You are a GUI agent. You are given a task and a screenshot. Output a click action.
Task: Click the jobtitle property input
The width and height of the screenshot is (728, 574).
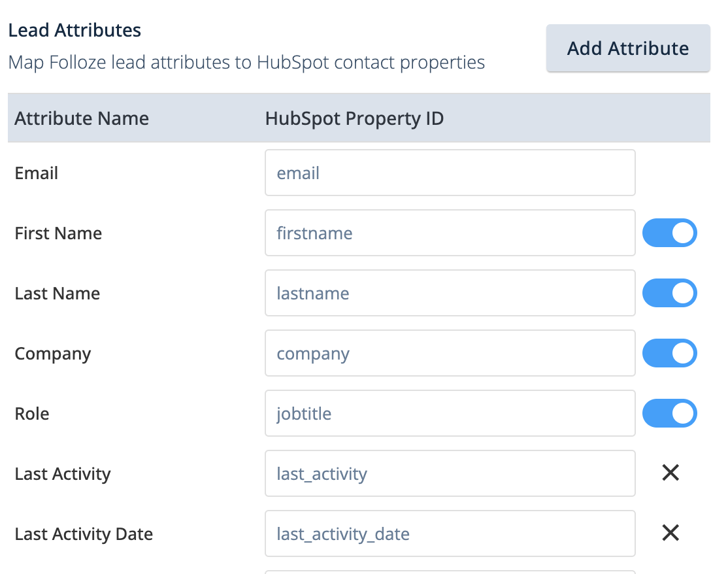450,413
